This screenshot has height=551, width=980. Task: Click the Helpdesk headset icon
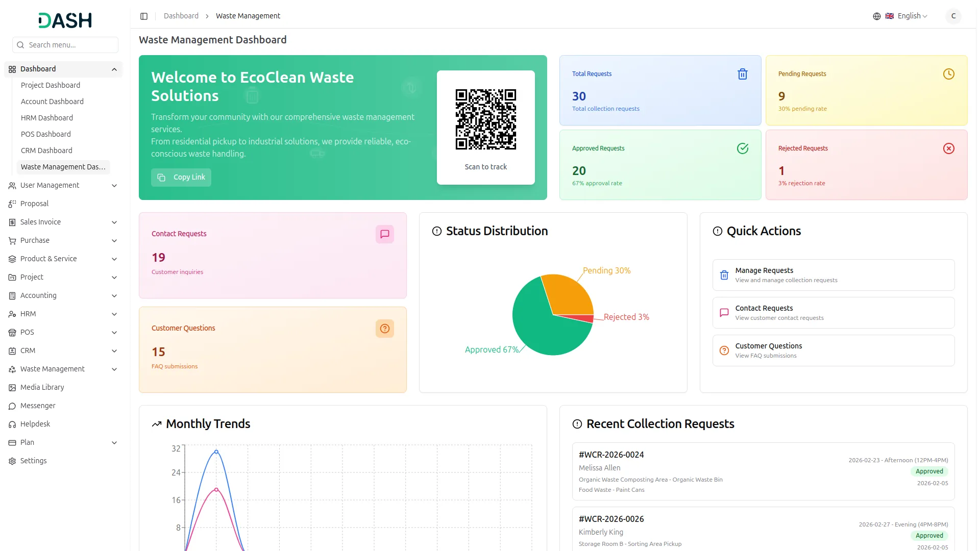pos(12,424)
